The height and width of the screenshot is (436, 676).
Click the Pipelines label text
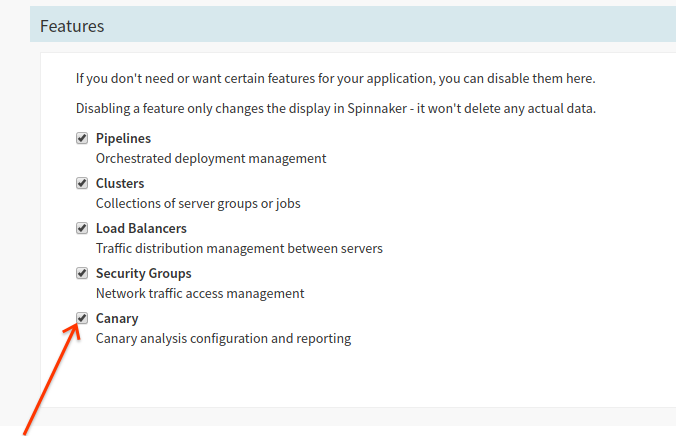123,138
